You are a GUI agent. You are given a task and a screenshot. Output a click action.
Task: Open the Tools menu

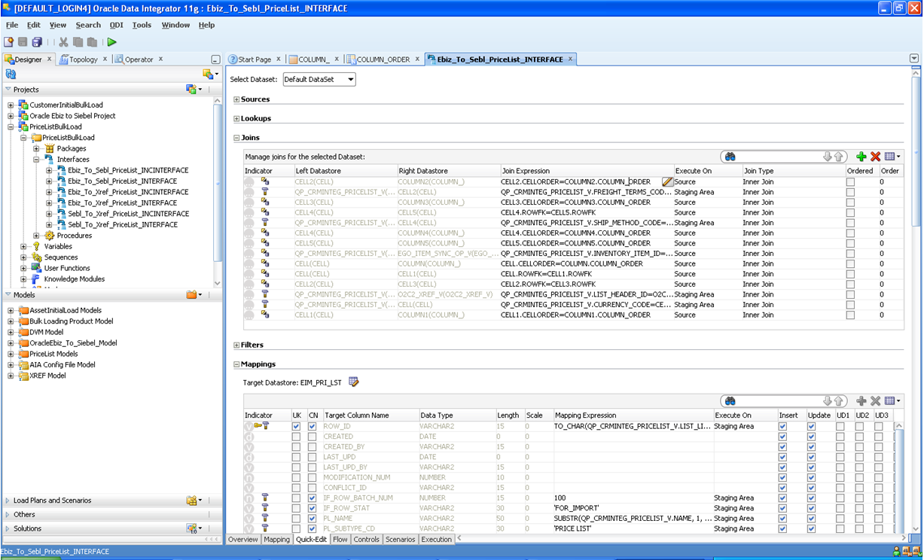[142, 25]
